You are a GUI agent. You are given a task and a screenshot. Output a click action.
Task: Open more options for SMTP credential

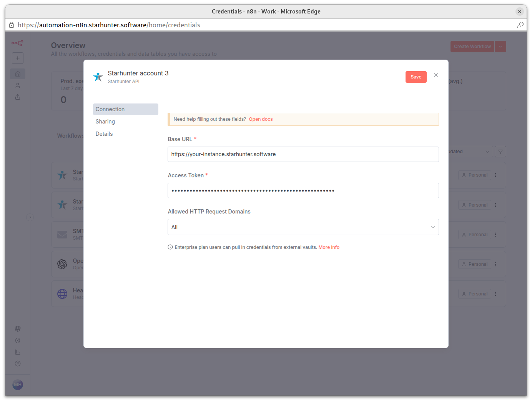click(x=495, y=235)
